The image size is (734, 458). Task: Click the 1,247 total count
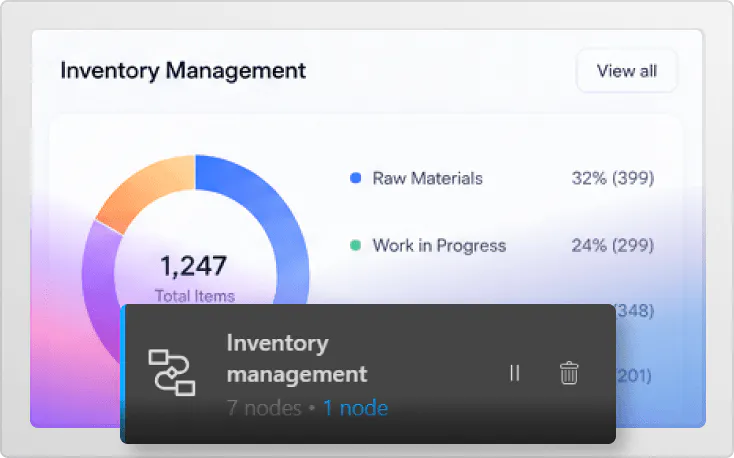coord(194,266)
